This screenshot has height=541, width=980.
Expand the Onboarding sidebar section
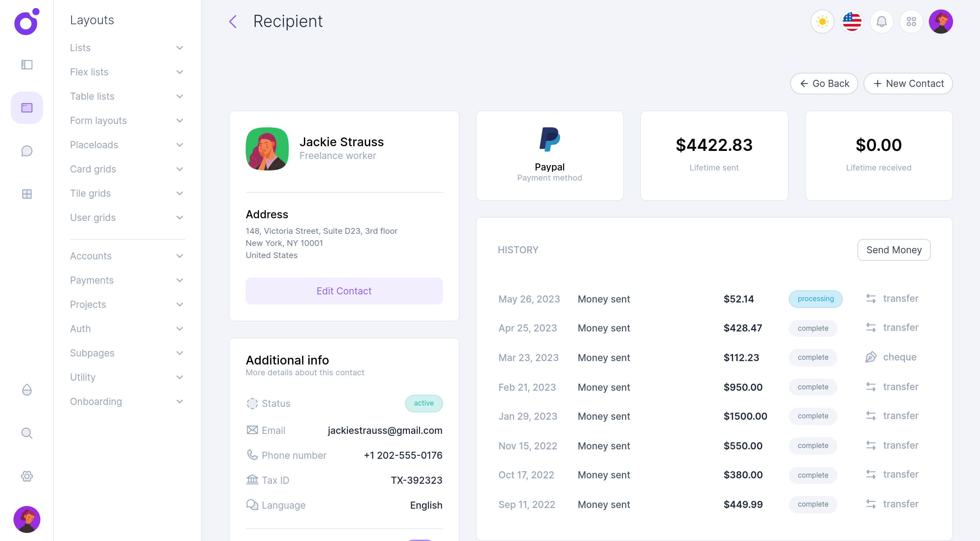(127, 402)
